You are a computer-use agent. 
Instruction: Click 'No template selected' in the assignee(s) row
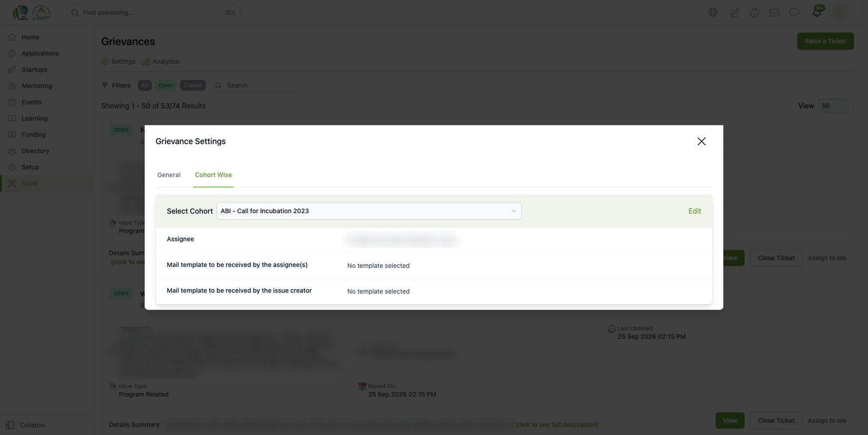point(378,266)
